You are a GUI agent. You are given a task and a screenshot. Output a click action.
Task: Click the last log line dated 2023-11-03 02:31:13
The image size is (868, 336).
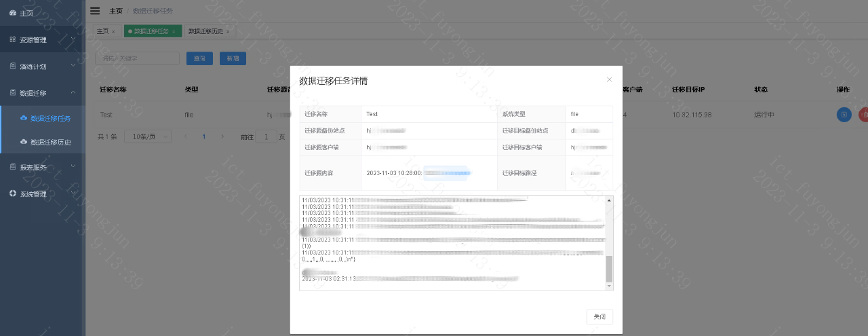tap(410, 278)
